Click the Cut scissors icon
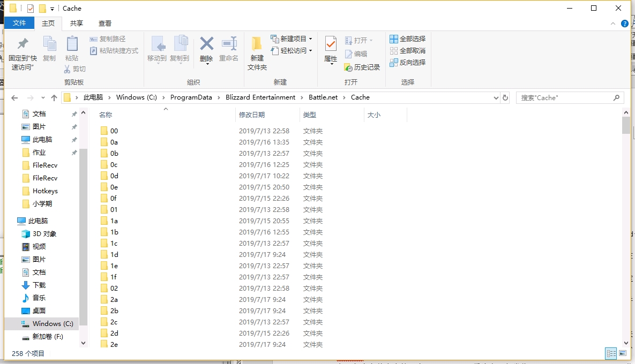Viewport: 635px width, 364px height. [x=67, y=69]
